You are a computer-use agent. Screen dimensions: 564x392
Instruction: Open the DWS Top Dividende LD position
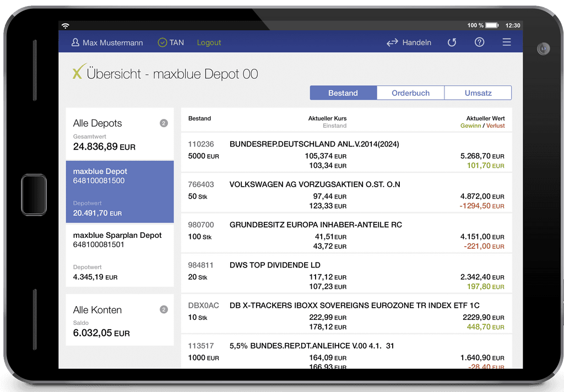[346, 273]
